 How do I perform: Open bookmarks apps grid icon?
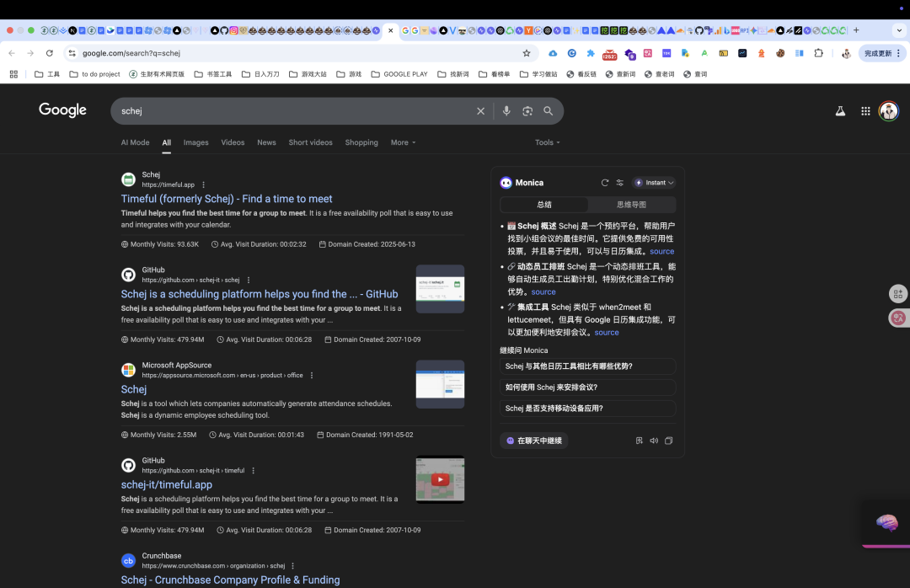coord(13,74)
